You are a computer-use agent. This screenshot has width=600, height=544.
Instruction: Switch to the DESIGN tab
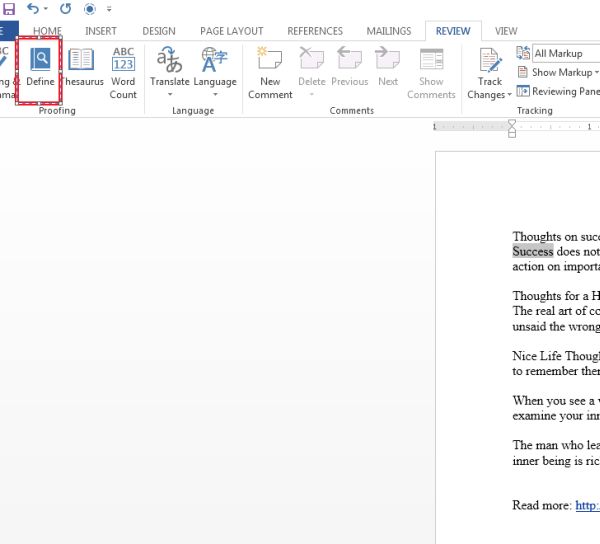click(x=159, y=31)
